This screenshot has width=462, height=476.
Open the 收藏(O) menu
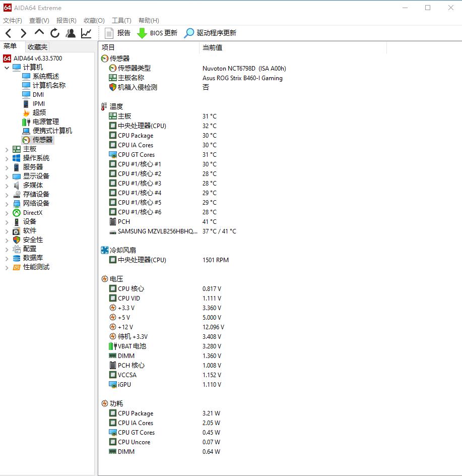tap(94, 20)
